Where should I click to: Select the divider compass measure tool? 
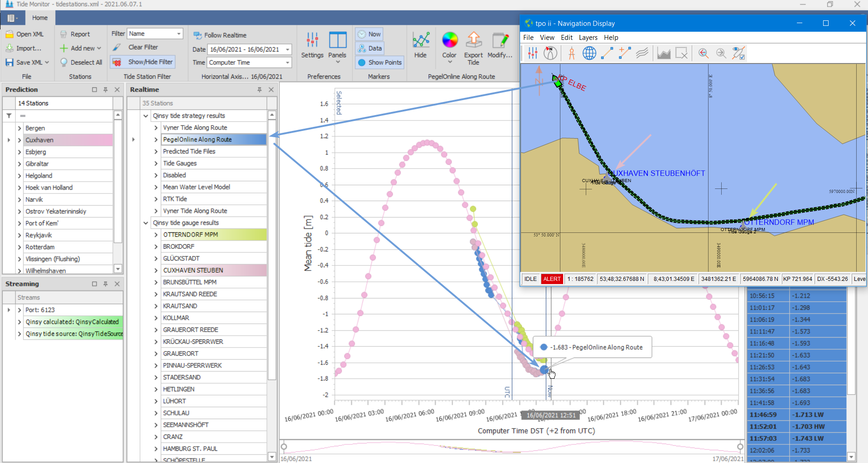pos(571,53)
